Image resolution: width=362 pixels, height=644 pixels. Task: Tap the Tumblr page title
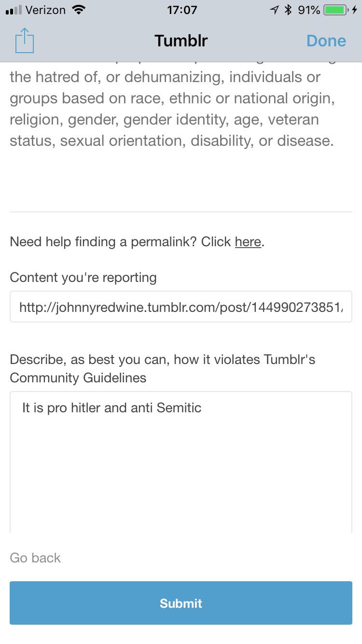click(181, 41)
